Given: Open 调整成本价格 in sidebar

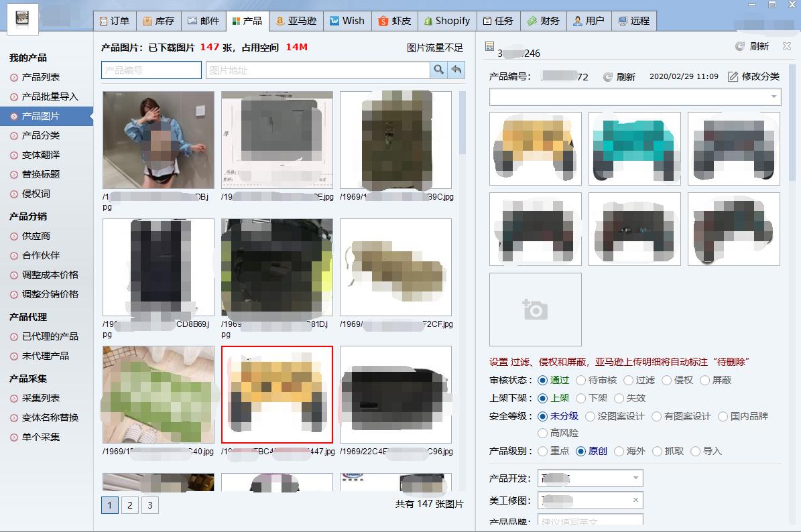Looking at the screenshot, I should 50,275.
